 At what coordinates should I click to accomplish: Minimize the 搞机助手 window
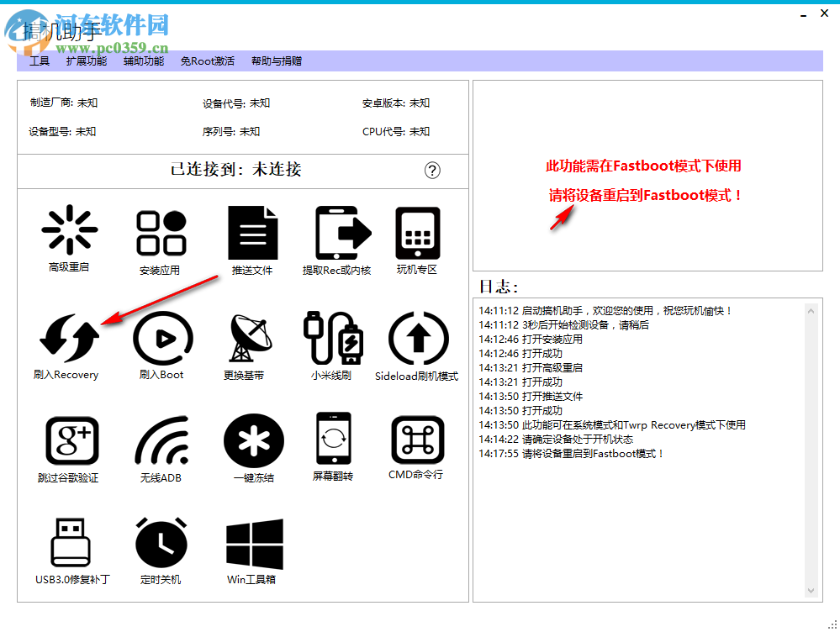click(803, 15)
